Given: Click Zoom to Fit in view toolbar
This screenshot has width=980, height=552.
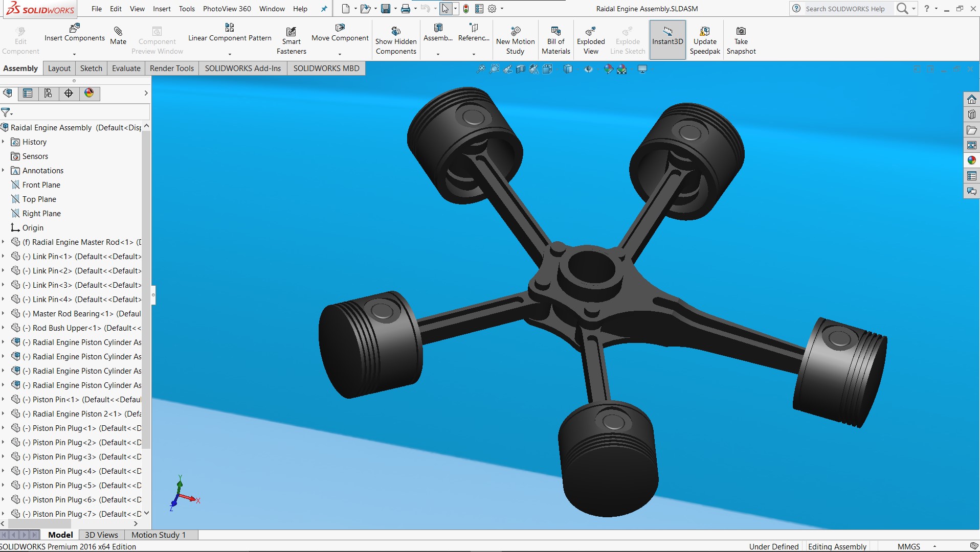Looking at the screenshot, I should (x=481, y=69).
